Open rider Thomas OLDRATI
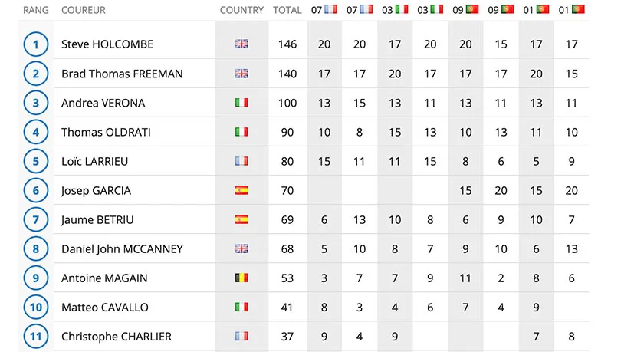Screen dimensions: 644x352 106,132
